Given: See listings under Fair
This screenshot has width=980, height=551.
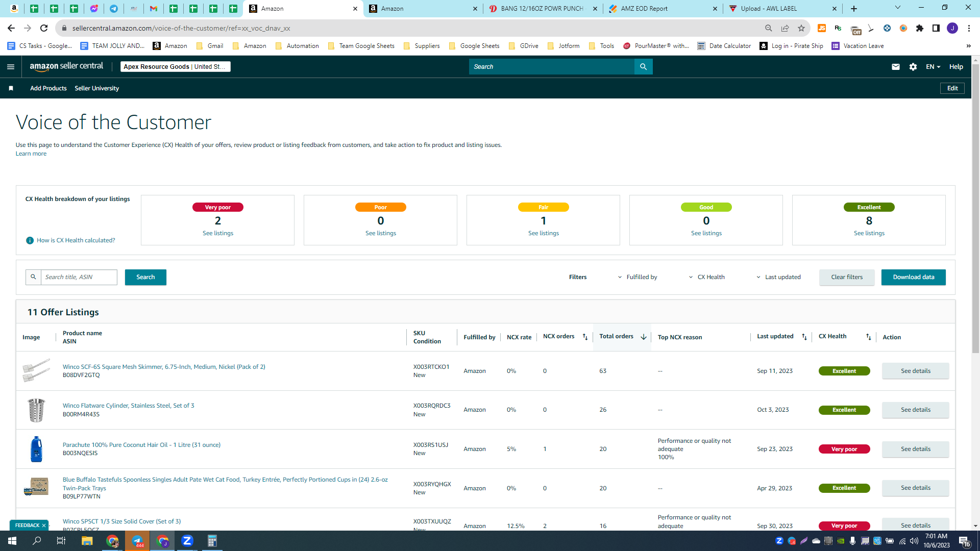Looking at the screenshot, I should click(x=544, y=233).
